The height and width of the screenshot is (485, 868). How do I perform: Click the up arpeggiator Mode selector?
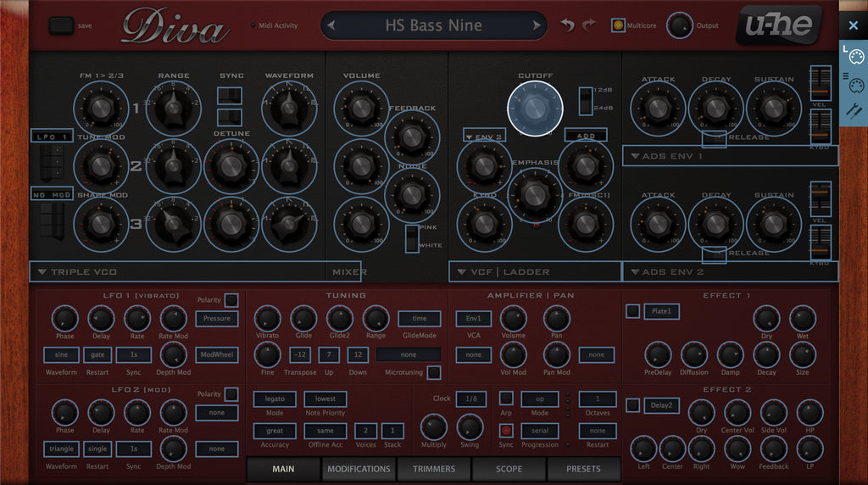(x=540, y=399)
